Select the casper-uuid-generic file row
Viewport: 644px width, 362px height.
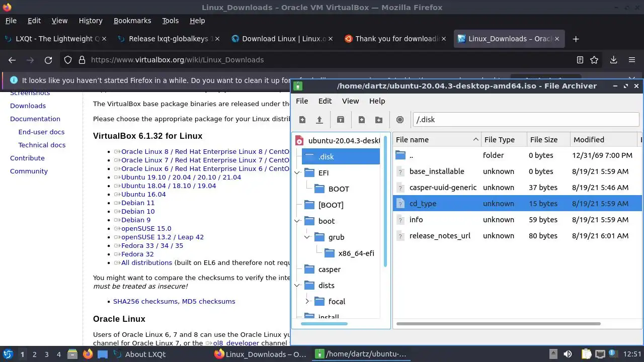pos(517,188)
